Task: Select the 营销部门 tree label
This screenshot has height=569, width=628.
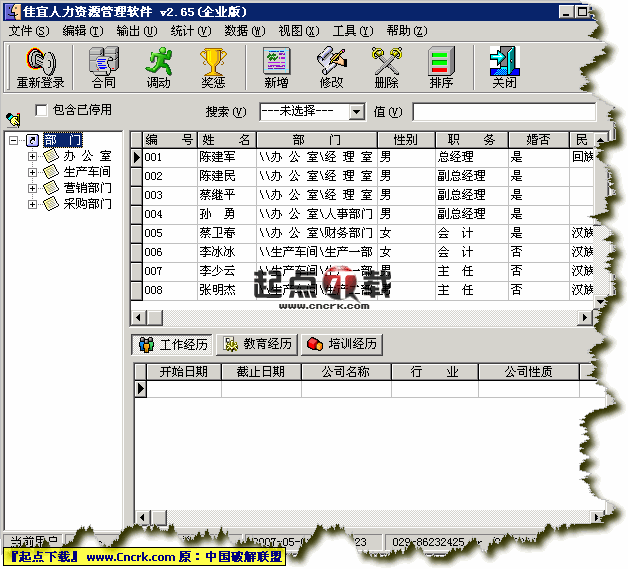Action: point(87,188)
